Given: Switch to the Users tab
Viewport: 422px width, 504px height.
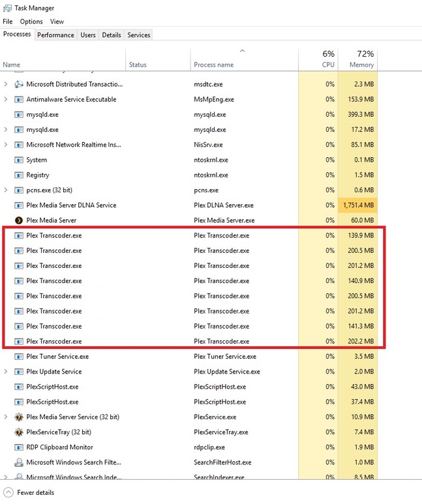Looking at the screenshot, I should pyautogui.click(x=88, y=35).
